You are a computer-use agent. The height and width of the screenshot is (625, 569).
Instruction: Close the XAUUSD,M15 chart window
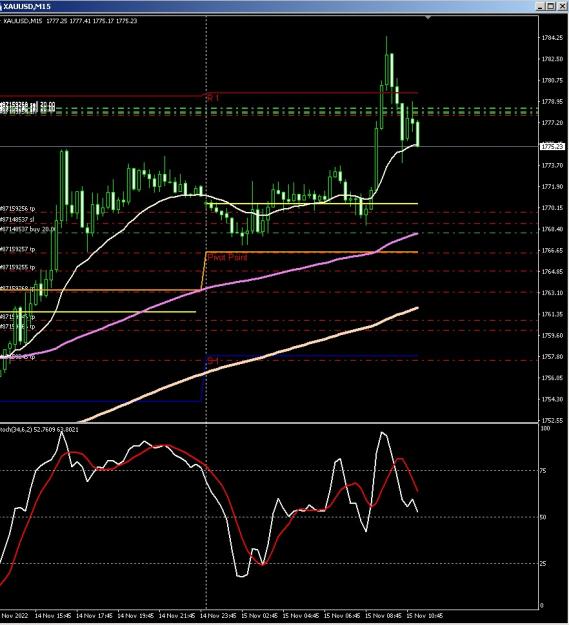pos(560,6)
